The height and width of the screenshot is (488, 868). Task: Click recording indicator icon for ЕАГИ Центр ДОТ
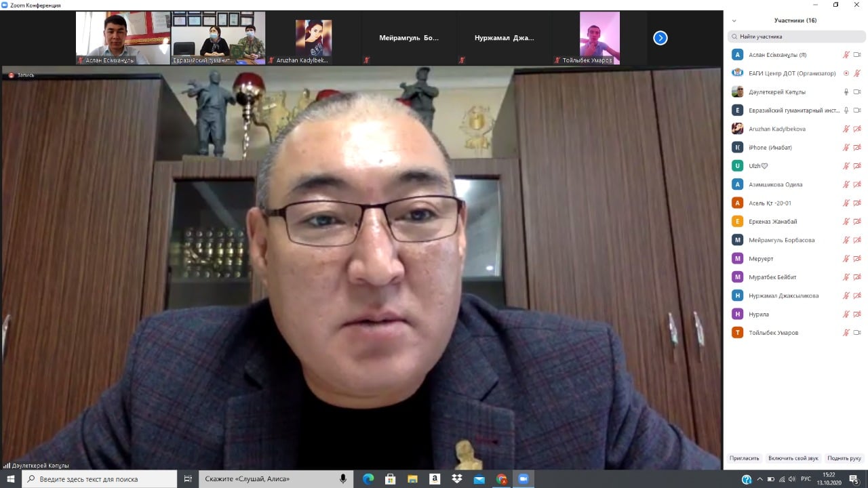(846, 73)
